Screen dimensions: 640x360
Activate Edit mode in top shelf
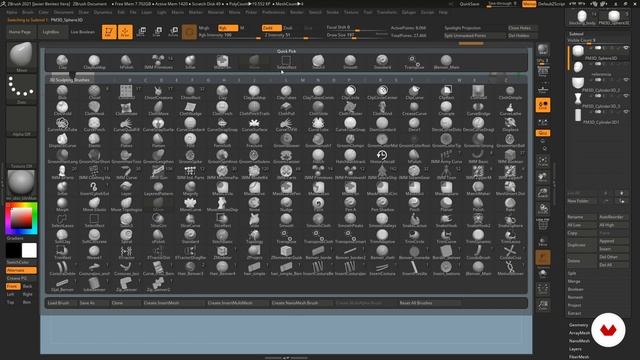click(109, 32)
